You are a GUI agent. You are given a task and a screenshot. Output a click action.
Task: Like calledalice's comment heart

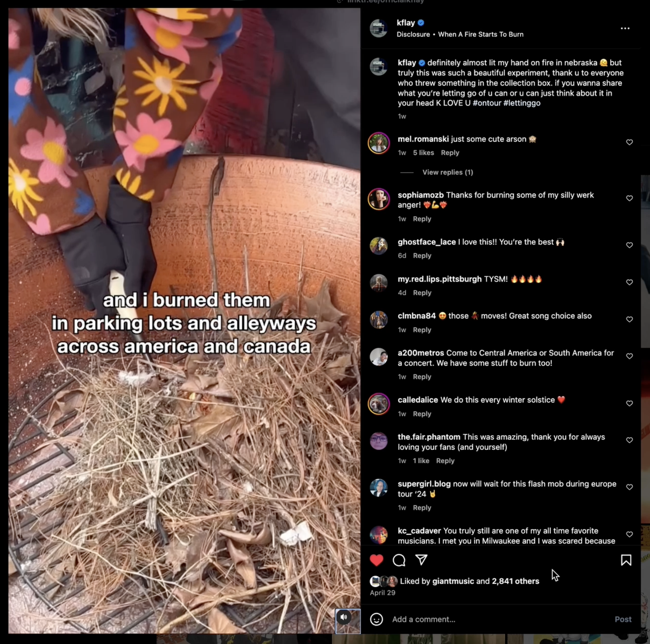[629, 403]
